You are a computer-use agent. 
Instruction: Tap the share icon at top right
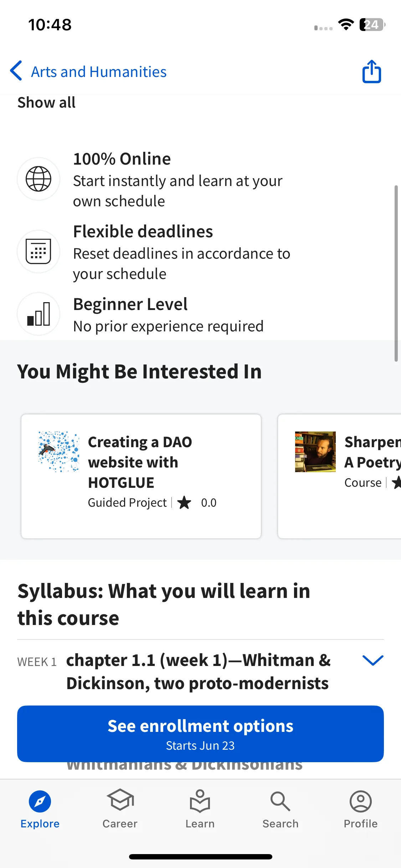371,72
